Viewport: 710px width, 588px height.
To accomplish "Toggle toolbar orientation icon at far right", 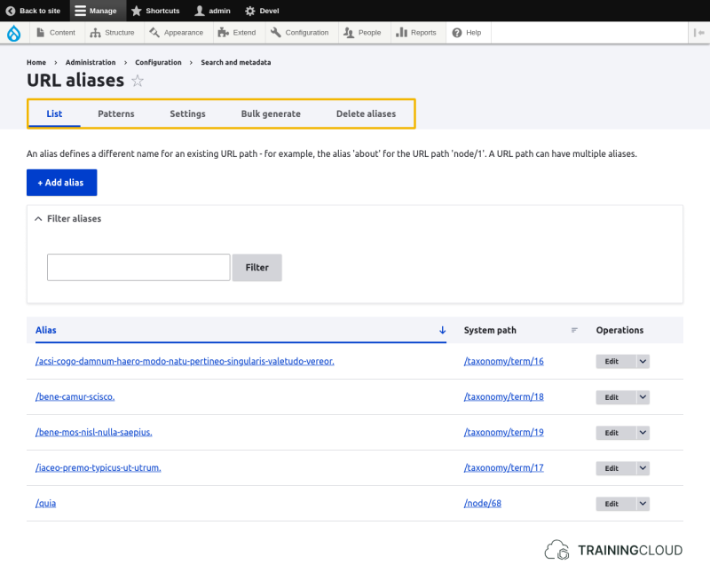I will coord(698,33).
